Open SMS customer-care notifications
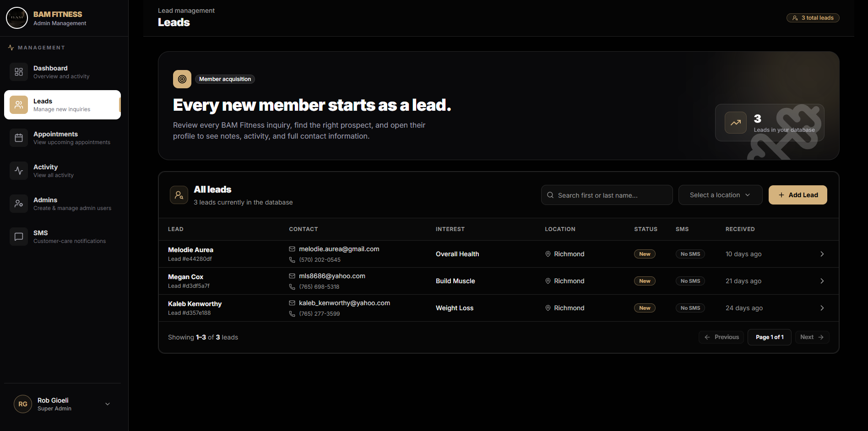 [x=63, y=237]
